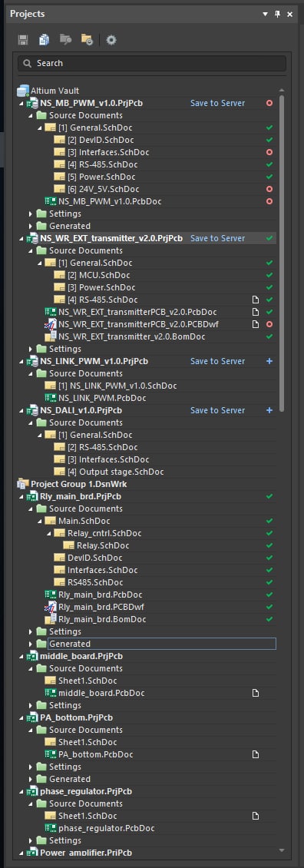Select Rly_main_brd.BomDoc

click(102, 619)
